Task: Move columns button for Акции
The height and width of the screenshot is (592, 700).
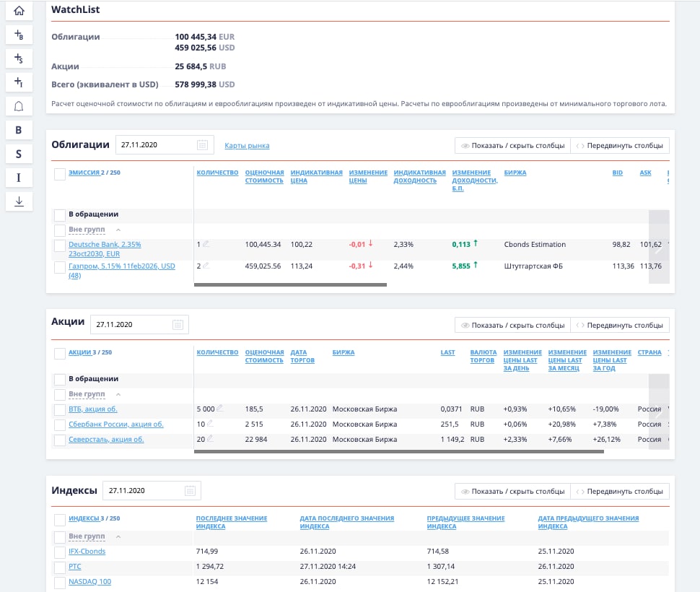Action: point(620,325)
